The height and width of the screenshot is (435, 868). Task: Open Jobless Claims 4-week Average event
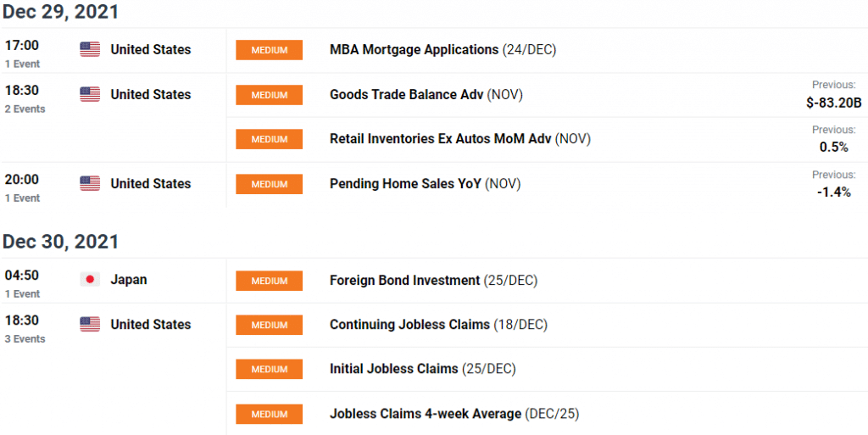(425, 414)
